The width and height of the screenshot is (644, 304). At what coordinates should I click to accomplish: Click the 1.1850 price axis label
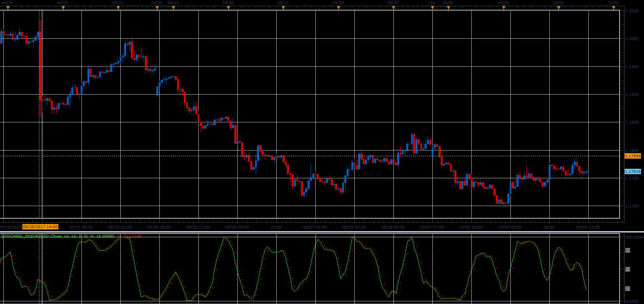point(632,122)
